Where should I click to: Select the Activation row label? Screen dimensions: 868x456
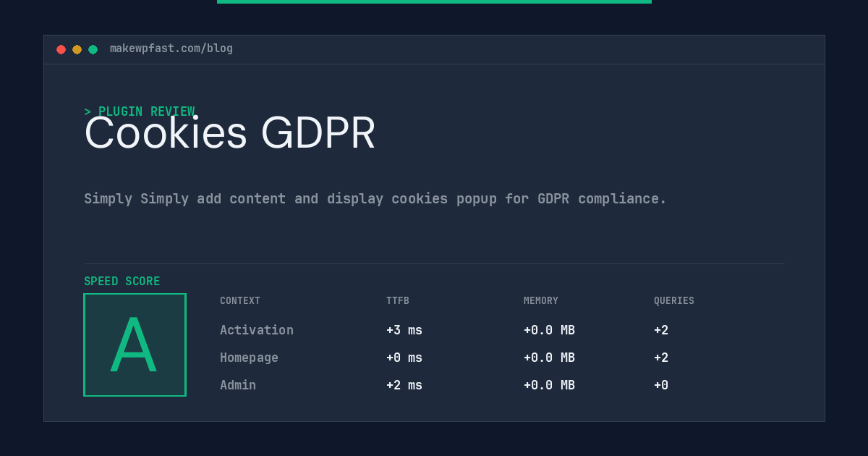257,330
